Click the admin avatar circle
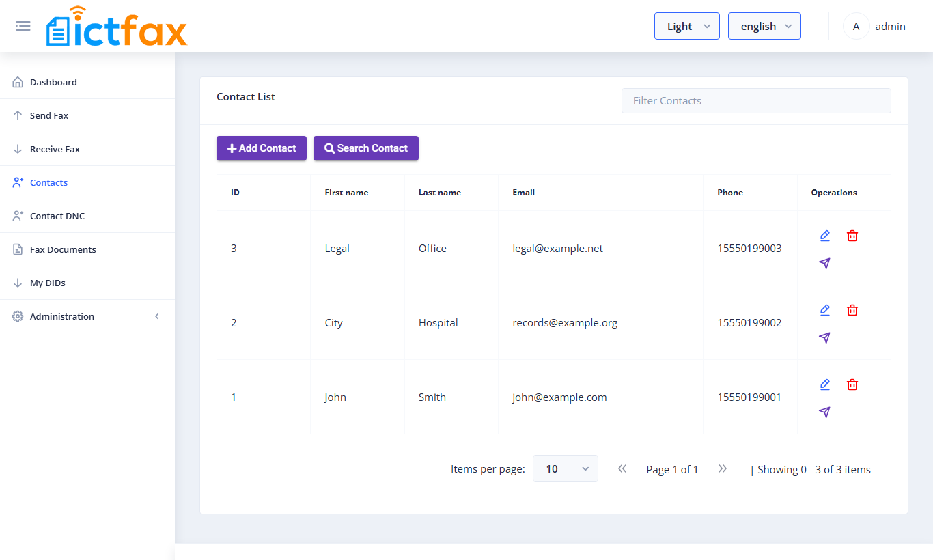The width and height of the screenshot is (933, 560). (x=856, y=26)
